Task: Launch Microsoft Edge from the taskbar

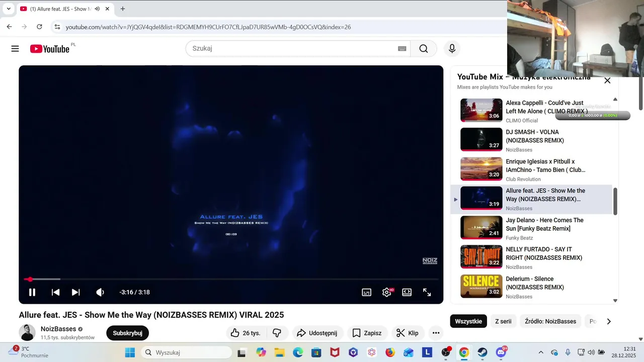Action: click(x=298, y=352)
